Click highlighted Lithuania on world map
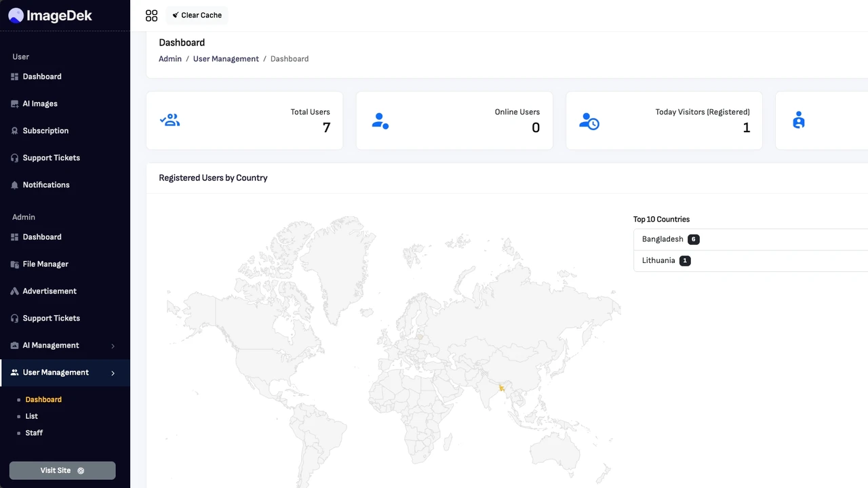Image resolution: width=868 pixels, height=488 pixels. [x=420, y=336]
